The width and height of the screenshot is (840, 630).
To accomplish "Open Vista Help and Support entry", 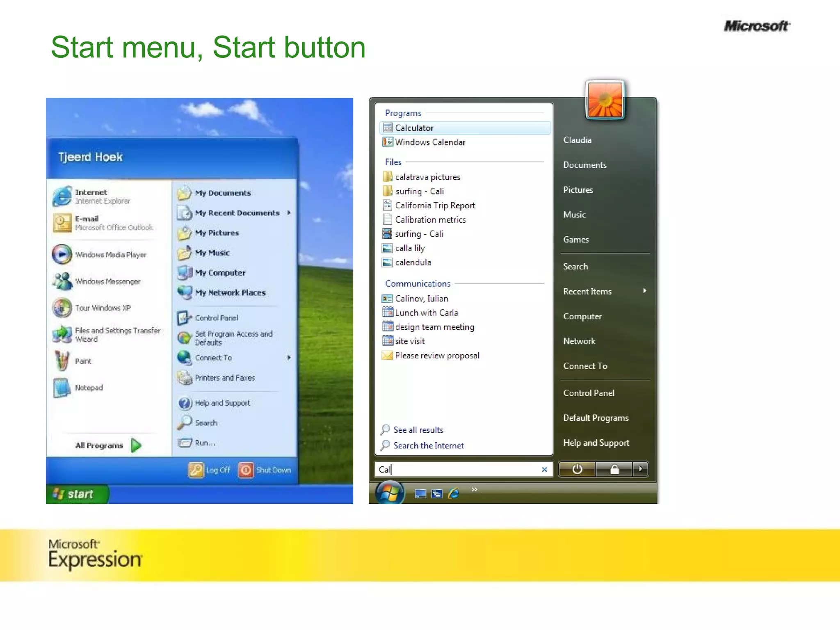I will tap(596, 443).
